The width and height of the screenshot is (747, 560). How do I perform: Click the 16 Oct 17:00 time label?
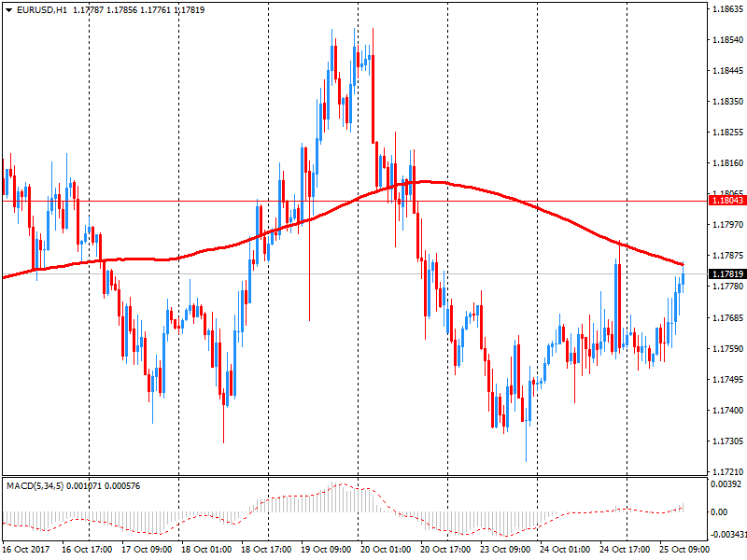point(87,549)
